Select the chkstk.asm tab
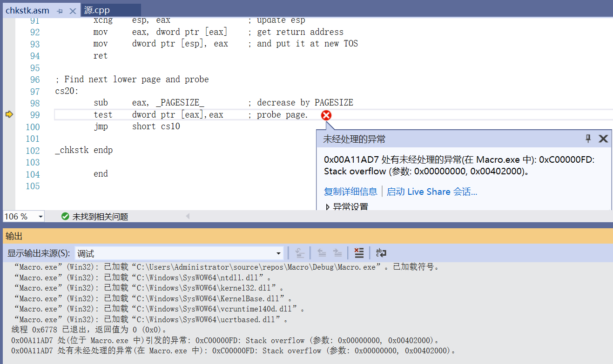This screenshot has width=613, height=364. click(x=27, y=11)
